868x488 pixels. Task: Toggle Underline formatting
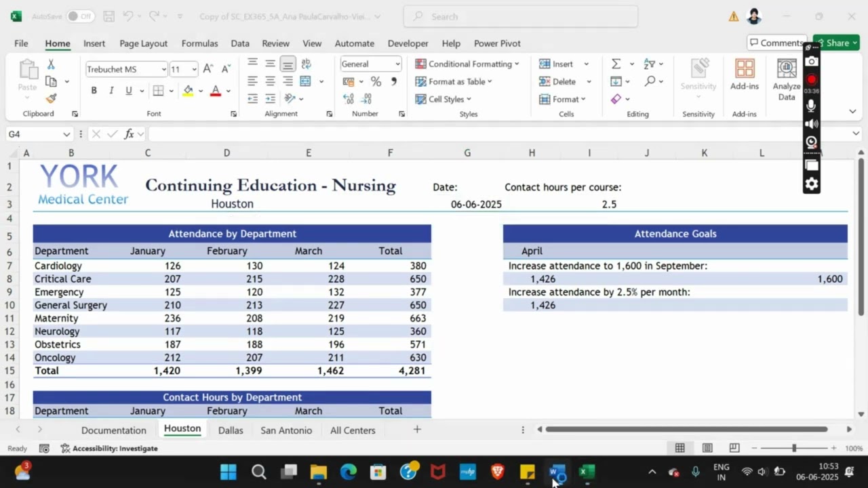pyautogui.click(x=128, y=91)
